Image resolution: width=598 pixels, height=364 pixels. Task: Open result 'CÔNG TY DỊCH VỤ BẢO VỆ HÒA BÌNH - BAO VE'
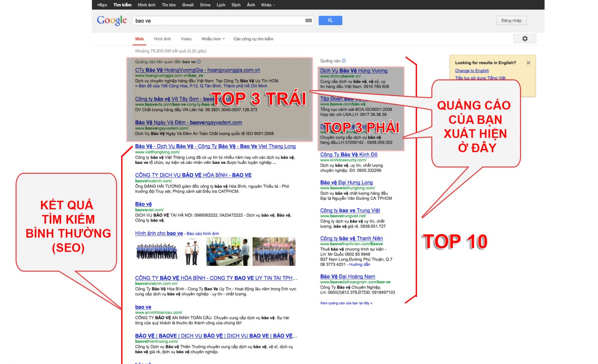[193, 175]
